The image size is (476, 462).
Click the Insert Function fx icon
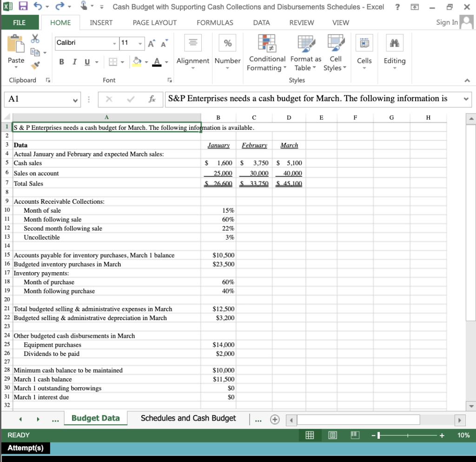(x=152, y=99)
